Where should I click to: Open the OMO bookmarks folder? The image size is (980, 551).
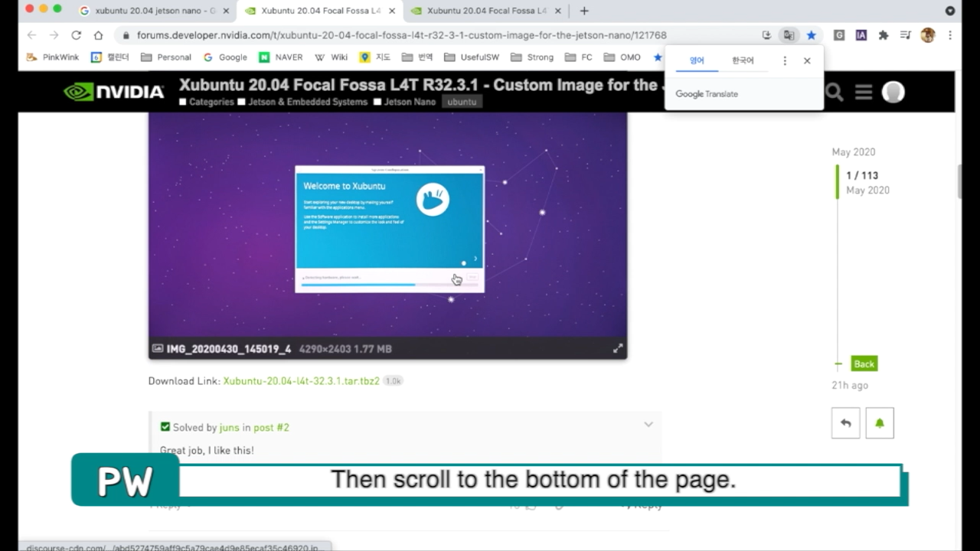622,57
